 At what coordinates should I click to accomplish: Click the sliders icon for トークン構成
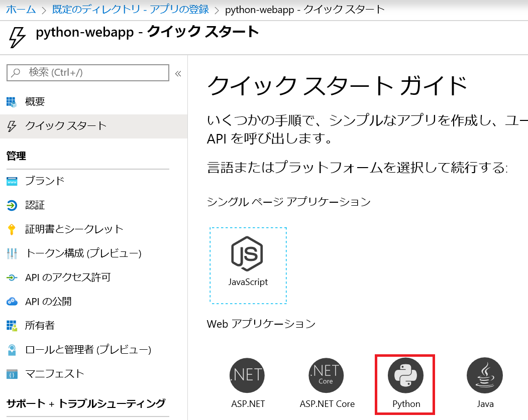point(12,253)
